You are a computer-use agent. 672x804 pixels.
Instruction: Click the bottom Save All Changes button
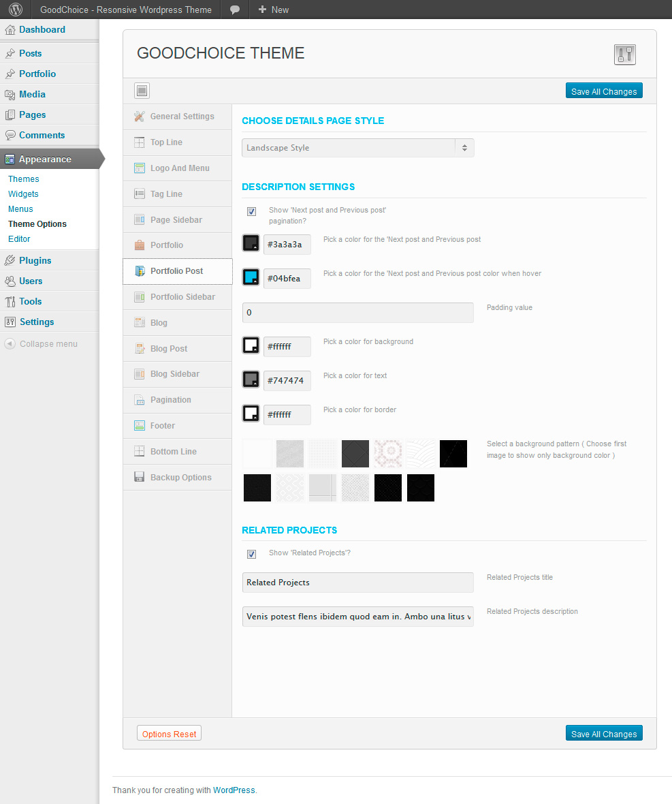tap(604, 733)
